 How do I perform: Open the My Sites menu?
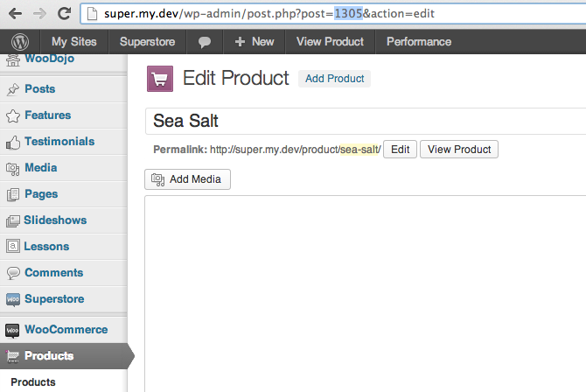72,41
